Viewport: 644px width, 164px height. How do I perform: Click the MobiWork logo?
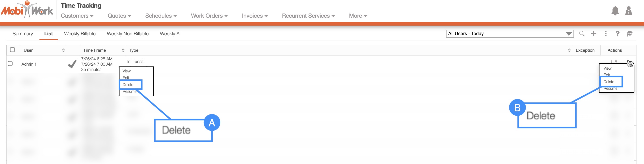tap(27, 10)
